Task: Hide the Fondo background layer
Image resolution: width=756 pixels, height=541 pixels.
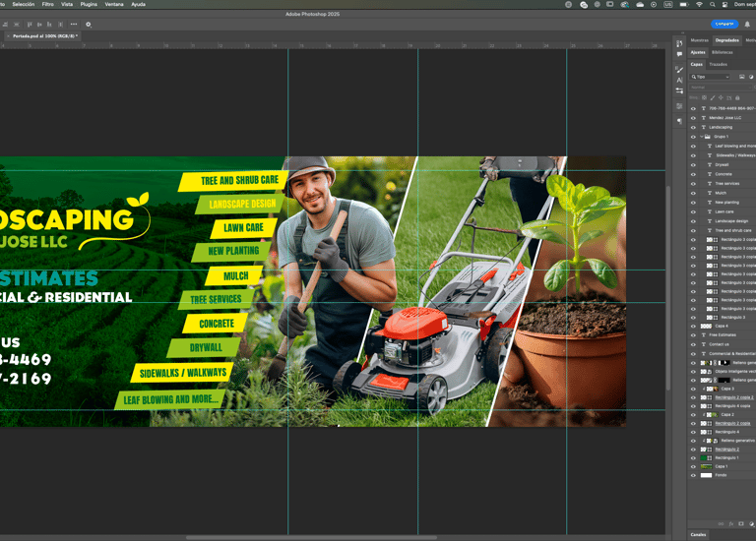Action: coord(693,475)
